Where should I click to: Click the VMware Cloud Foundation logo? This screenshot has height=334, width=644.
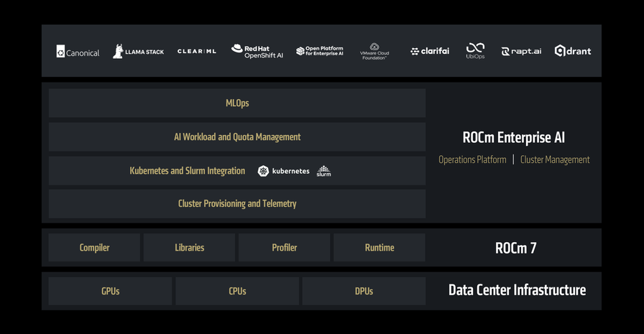(x=374, y=51)
